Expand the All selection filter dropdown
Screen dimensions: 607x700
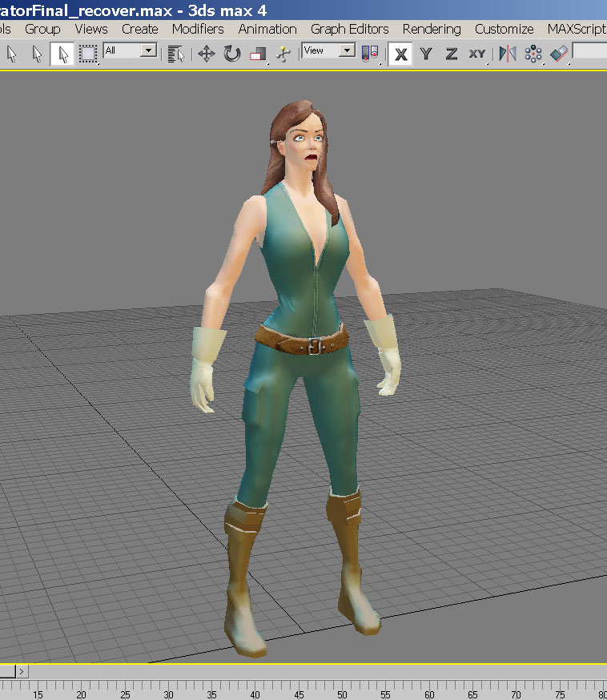148,50
